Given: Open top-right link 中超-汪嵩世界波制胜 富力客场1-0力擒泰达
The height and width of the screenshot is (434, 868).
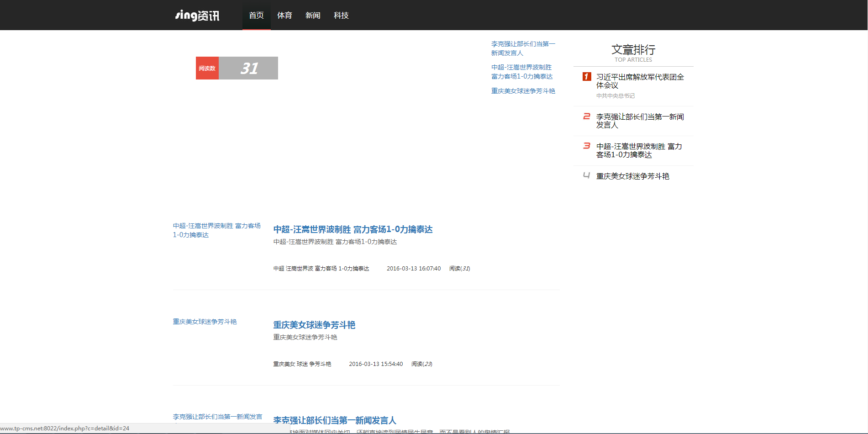Looking at the screenshot, I should (x=522, y=72).
